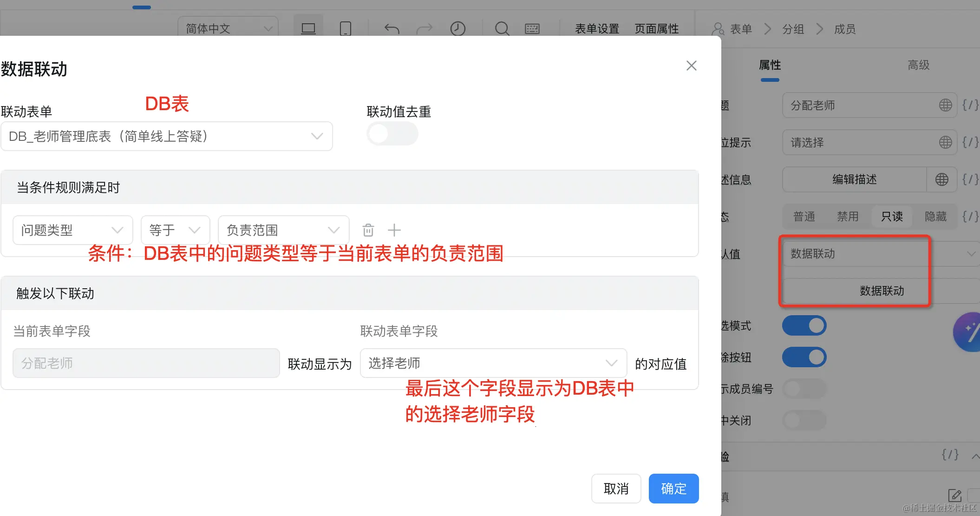Click the 取消 cancel button
The image size is (980, 516).
pos(616,489)
